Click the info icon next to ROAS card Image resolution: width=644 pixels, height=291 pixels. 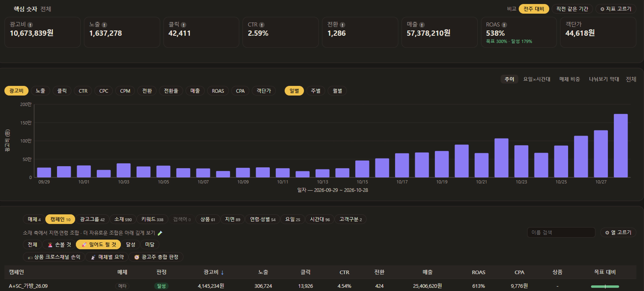(x=504, y=25)
